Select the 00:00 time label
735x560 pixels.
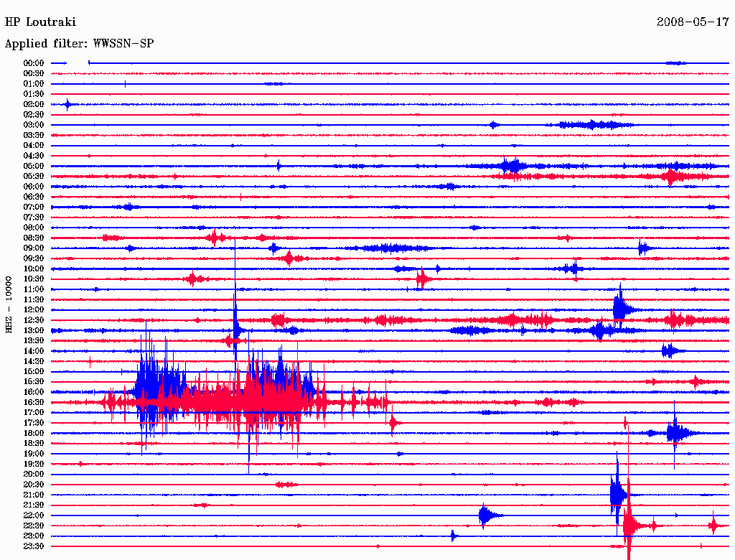pos(34,63)
